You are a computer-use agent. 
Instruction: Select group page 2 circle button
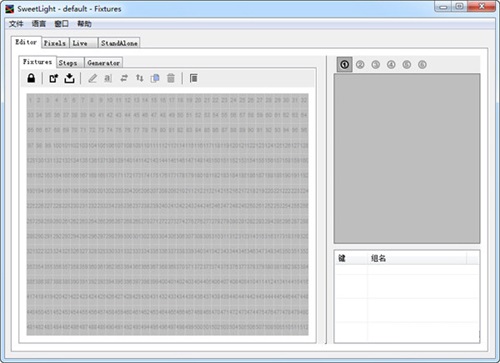click(360, 64)
